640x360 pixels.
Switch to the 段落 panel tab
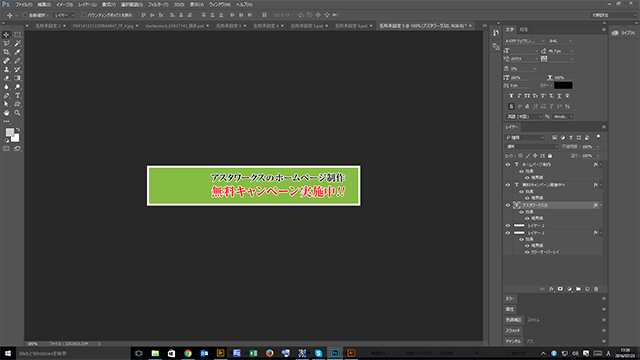pyautogui.click(x=524, y=29)
